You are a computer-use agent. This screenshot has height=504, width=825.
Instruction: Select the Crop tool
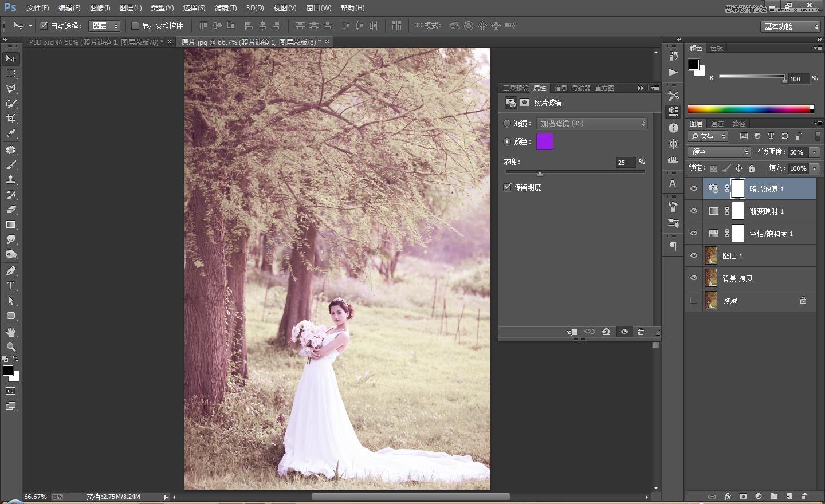pyautogui.click(x=11, y=119)
